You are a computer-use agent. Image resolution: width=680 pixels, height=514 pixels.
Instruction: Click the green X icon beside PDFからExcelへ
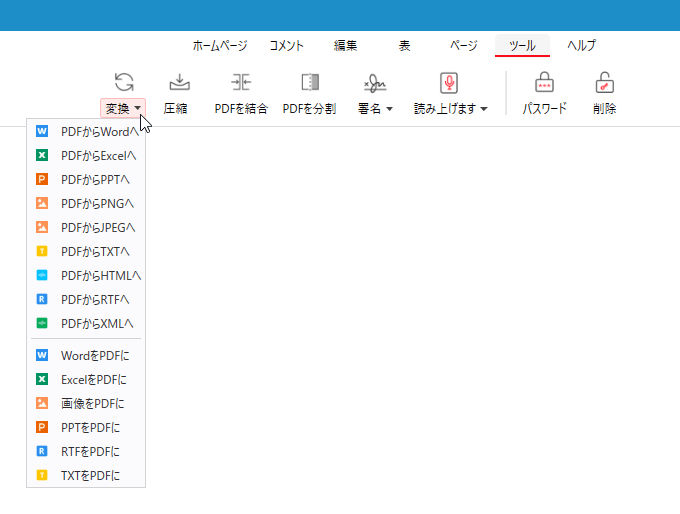(x=42, y=155)
